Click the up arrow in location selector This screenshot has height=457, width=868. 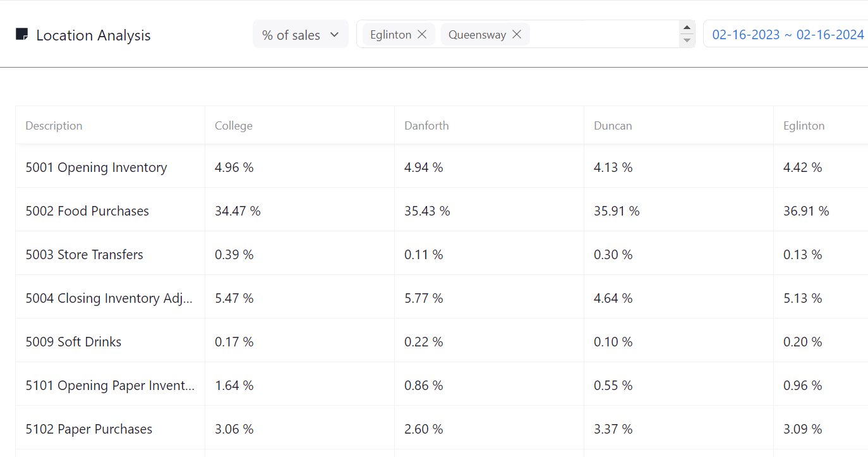point(687,28)
